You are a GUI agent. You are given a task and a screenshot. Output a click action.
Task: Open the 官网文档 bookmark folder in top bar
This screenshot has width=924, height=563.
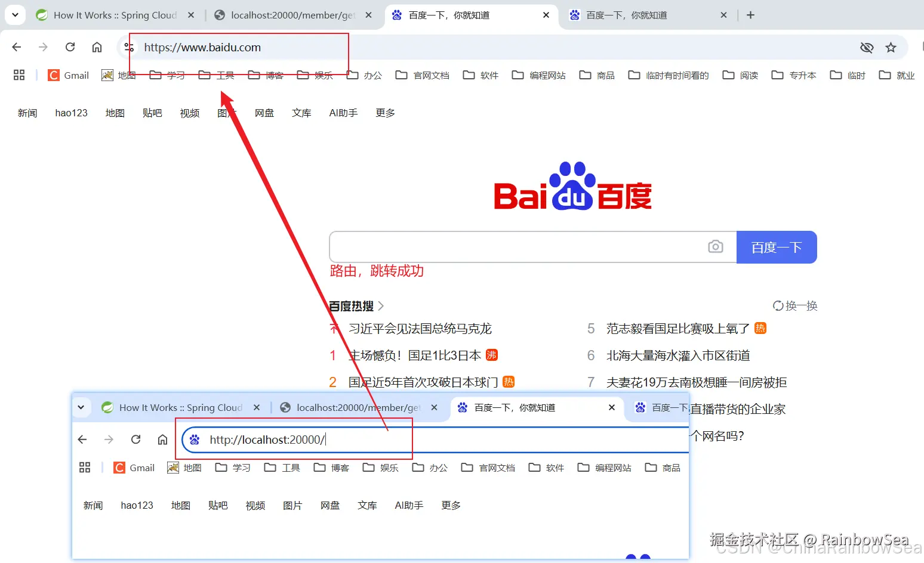coord(423,75)
